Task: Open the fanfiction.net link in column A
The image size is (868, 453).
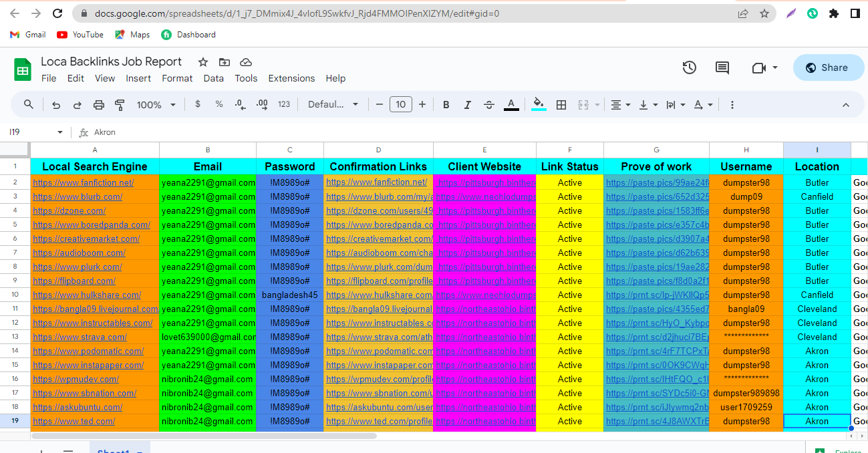Action: click(84, 182)
